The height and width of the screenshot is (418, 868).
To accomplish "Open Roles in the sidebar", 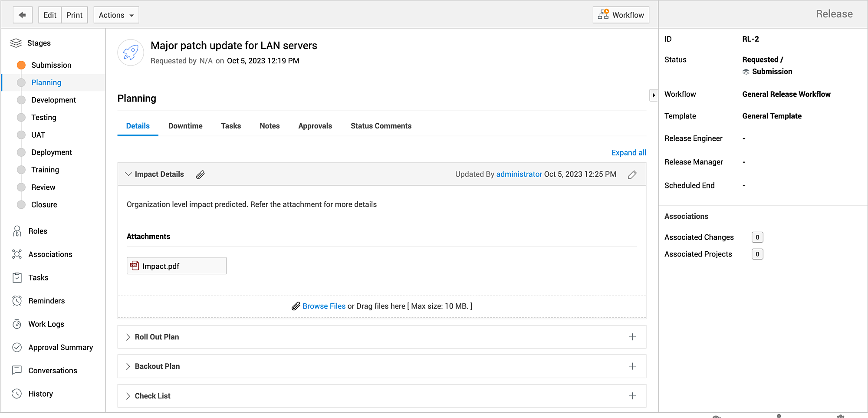I will click(x=38, y=231).
